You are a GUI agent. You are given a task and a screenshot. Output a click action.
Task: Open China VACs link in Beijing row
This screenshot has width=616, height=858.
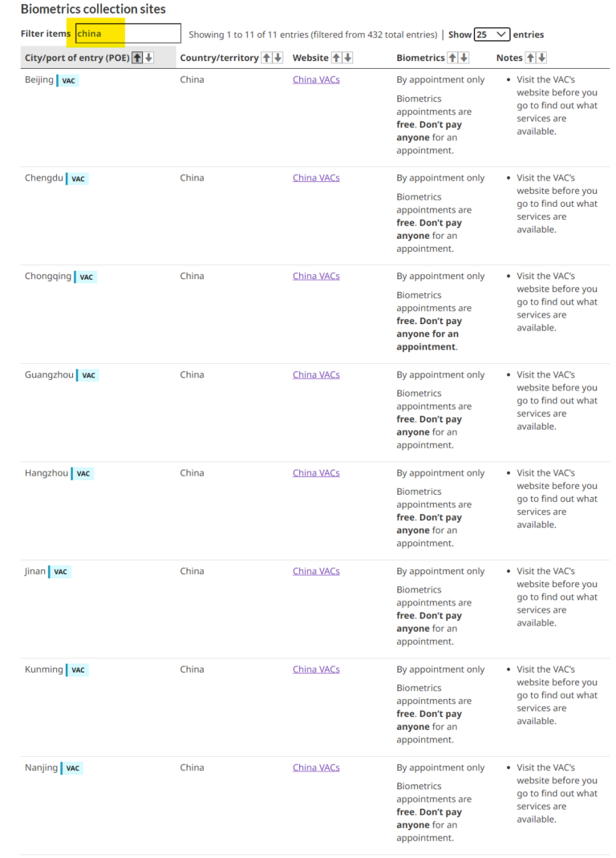tap(316, 79)
